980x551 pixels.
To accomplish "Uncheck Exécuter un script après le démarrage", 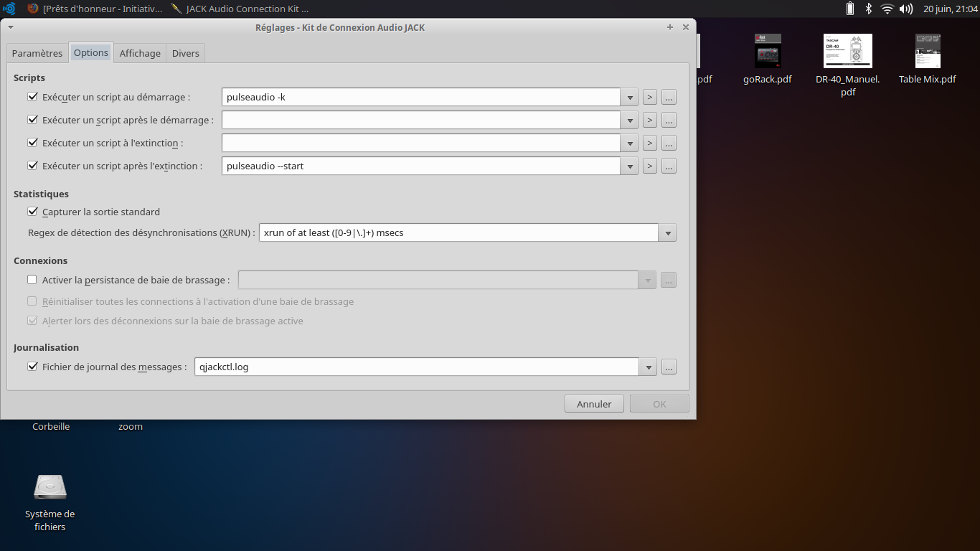I will [x=32, y=119].
